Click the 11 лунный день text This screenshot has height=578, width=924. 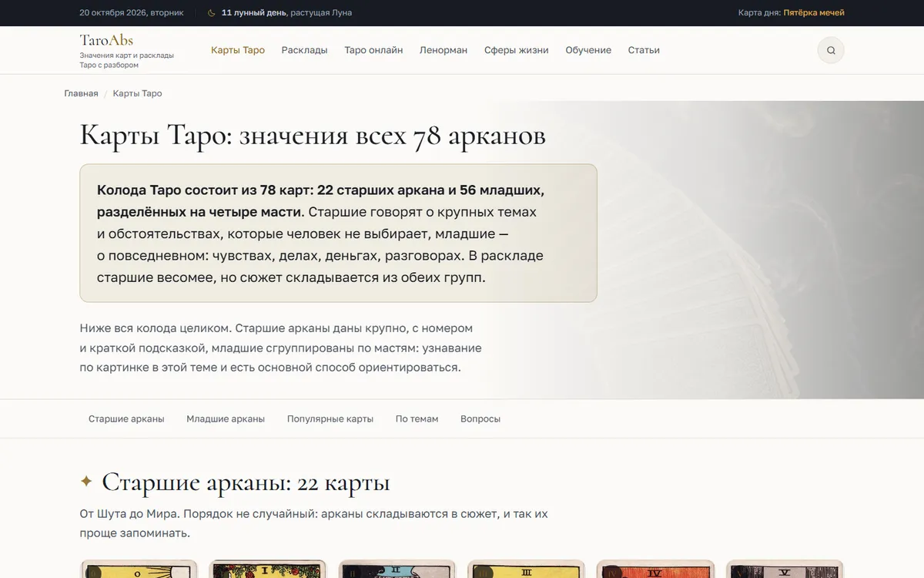[253, 12]
